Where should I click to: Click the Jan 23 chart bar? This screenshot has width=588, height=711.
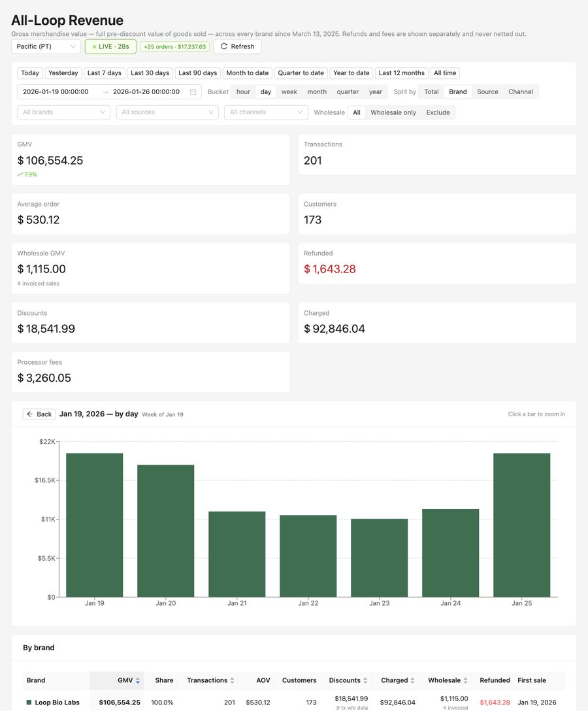380,557
